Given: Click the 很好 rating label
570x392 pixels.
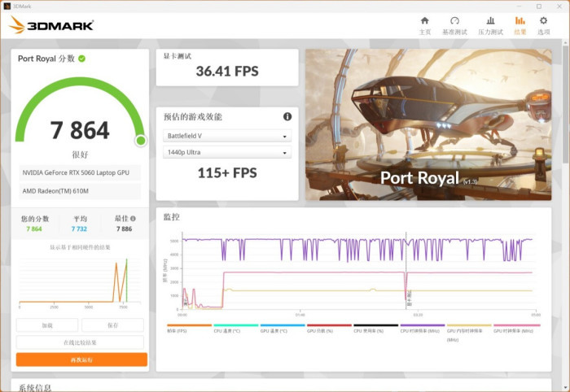Looking at the screenshot, I should [80, 155].
